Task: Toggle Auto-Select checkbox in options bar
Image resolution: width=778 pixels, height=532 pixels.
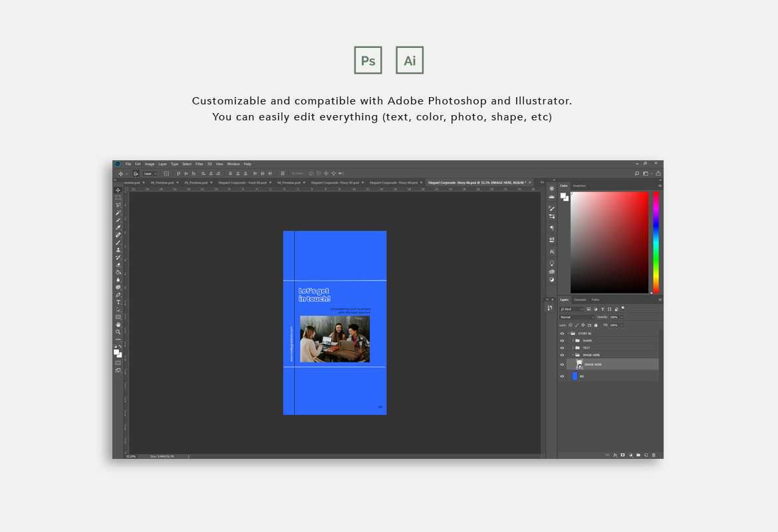Action: point(136,174)
